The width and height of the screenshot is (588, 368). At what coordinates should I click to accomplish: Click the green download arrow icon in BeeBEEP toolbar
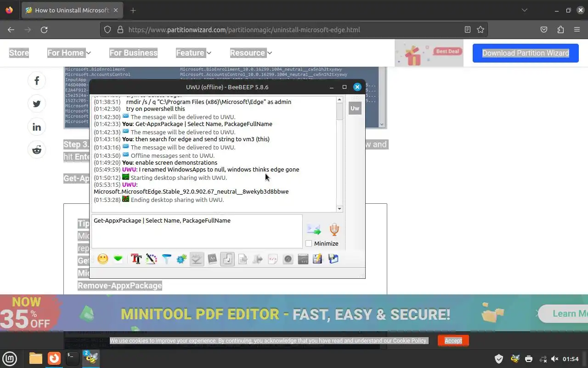tap(118, 259)
